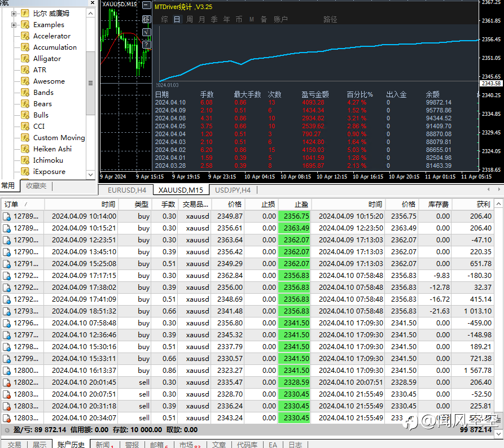Image resolution: width=504 pixels, height=448 pixels.
Task: Click the Navigator vertical scrollbar thumb
Action: [x=91, y=83]
